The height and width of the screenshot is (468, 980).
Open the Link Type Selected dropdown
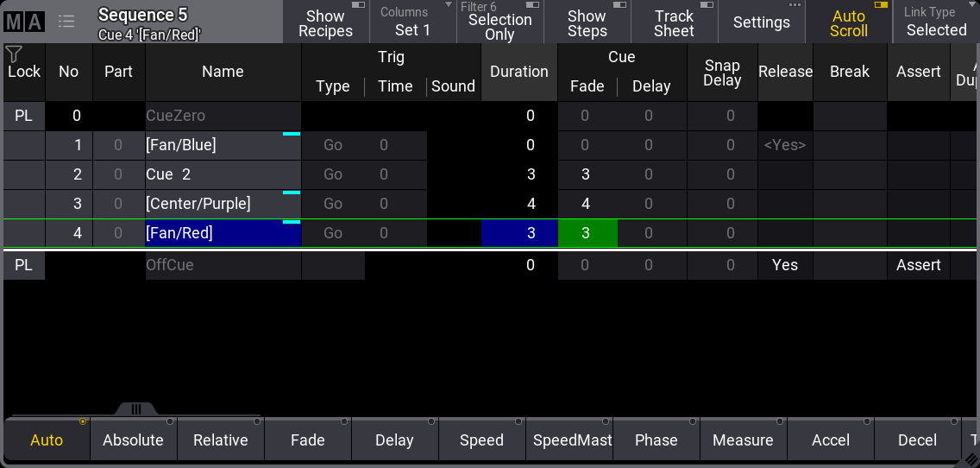(936, 22)
